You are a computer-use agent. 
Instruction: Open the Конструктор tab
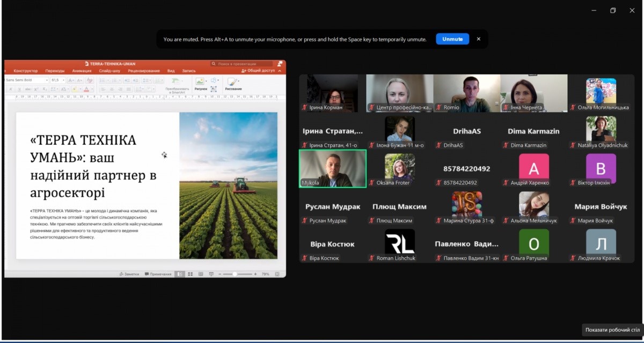(x=26, y=71)
